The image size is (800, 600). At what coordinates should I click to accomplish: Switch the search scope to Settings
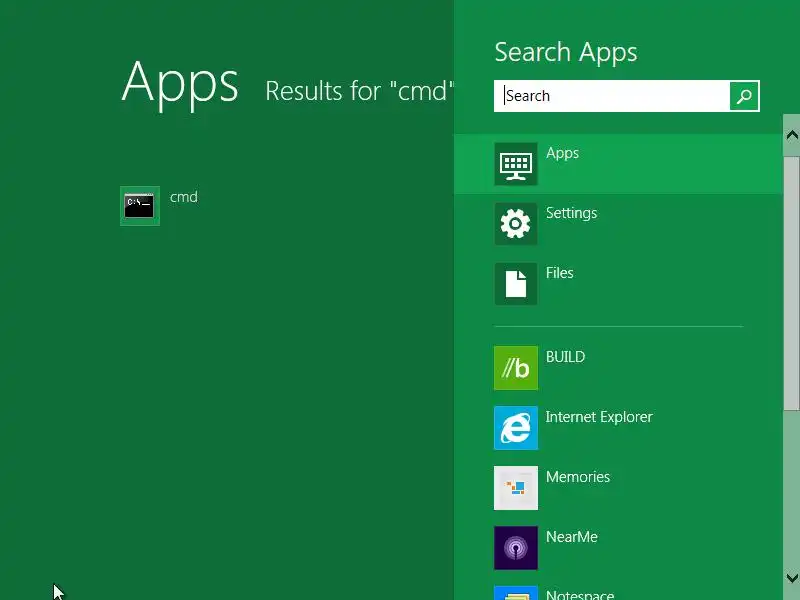(571, 213)
